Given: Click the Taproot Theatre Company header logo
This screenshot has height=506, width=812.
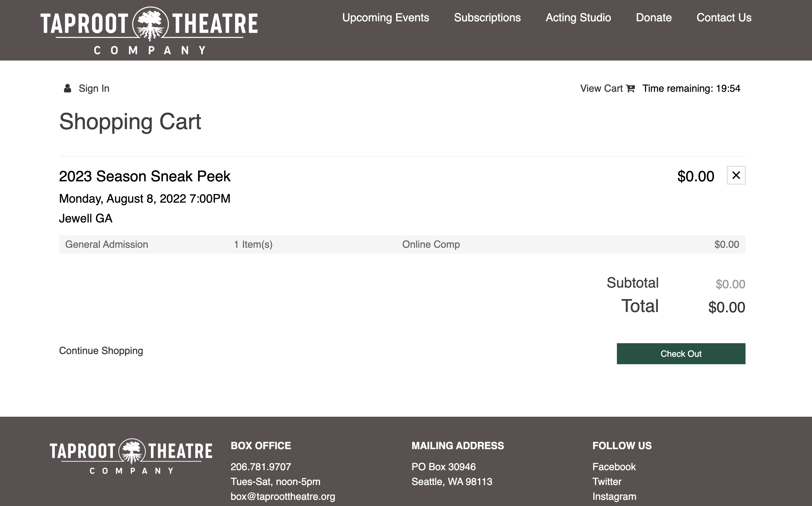Looking at the screenshot, I should coord(149,31).
